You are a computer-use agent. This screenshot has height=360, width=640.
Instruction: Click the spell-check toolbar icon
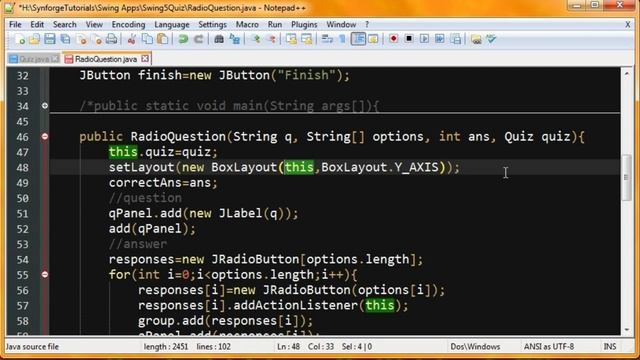(491, 39)
